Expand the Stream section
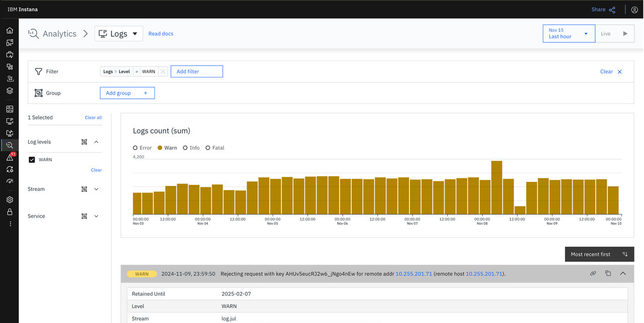Image resolution: width=644 pixels, height=323 pixels. pyautogui.click(x=97, y=189)
